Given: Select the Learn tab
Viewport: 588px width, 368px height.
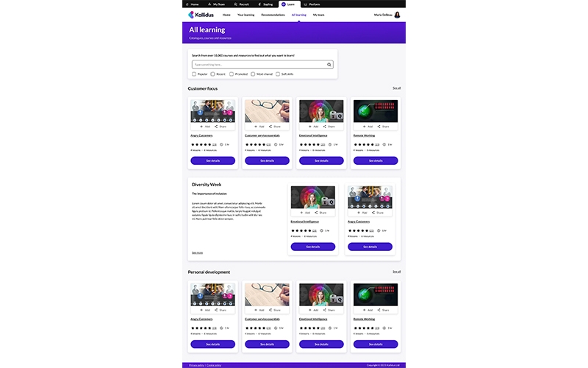Looking at the screenshot, I should (x=289, y=4).
